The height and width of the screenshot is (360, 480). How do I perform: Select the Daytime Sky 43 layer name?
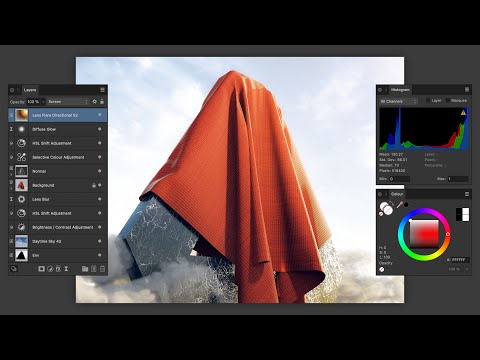coord(47,241)
